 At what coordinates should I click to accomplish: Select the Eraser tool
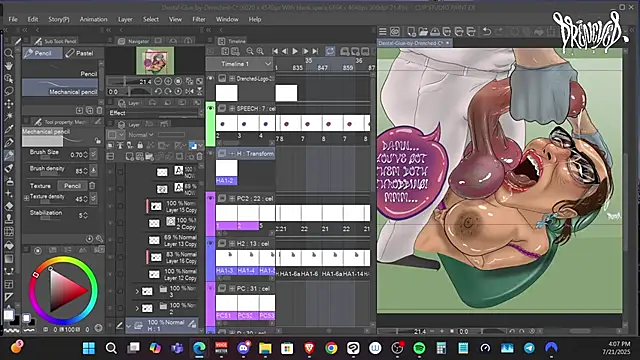tap(9, 206)
